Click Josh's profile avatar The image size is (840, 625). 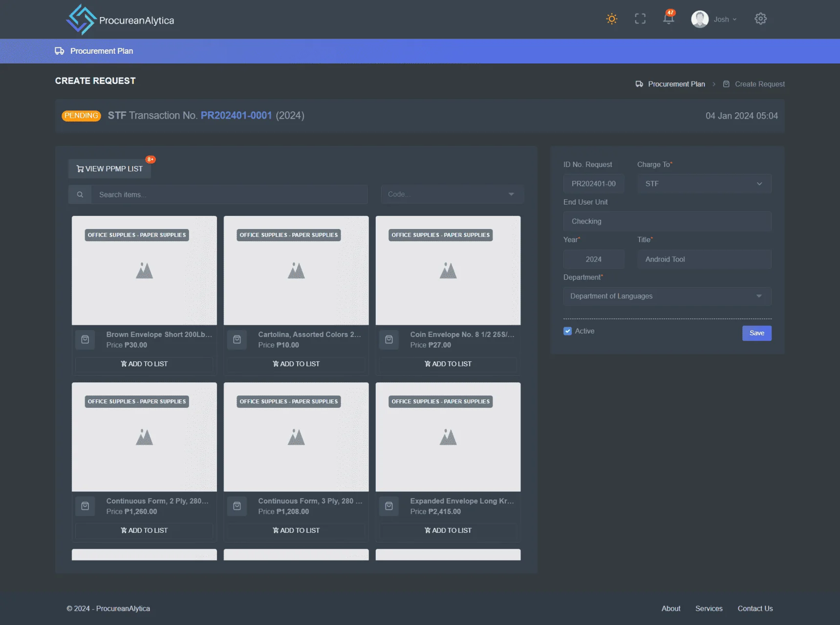[700, 19]
